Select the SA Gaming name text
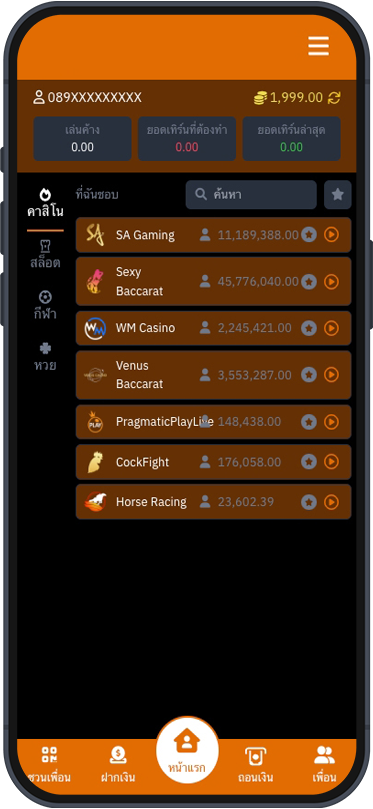Screen dimensions: 373x809 coord(145,235)
